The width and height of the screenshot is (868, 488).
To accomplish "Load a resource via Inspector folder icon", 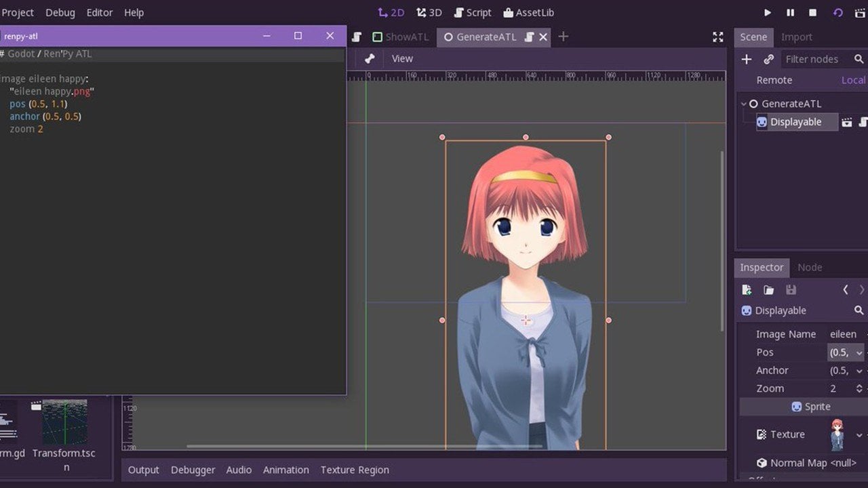I will pyautogui.click(x=768, y=290).
